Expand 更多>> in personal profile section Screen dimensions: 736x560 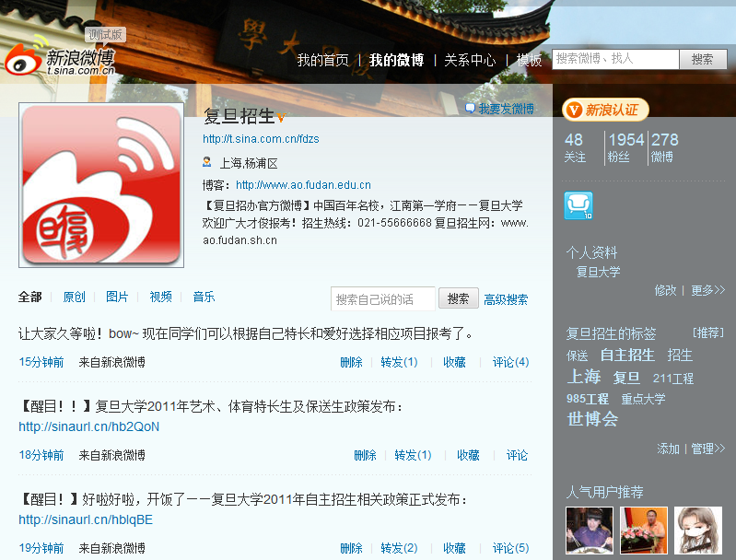(x=707, y=290)
